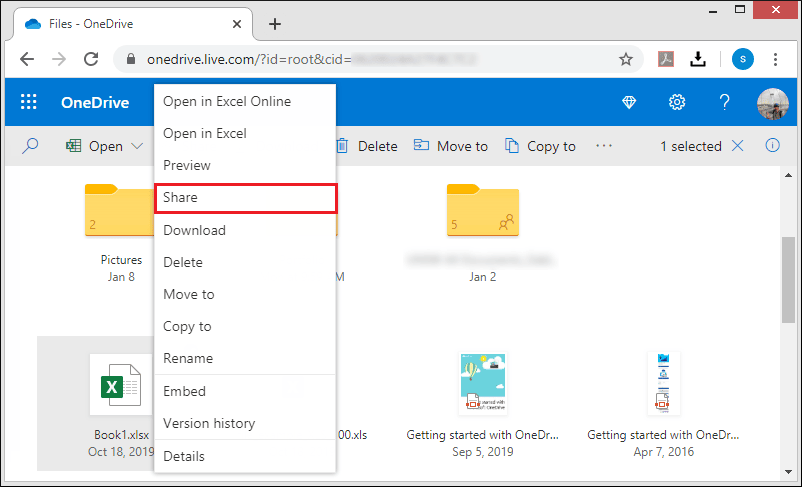Click Move to in the command bar

pos(451,146)
